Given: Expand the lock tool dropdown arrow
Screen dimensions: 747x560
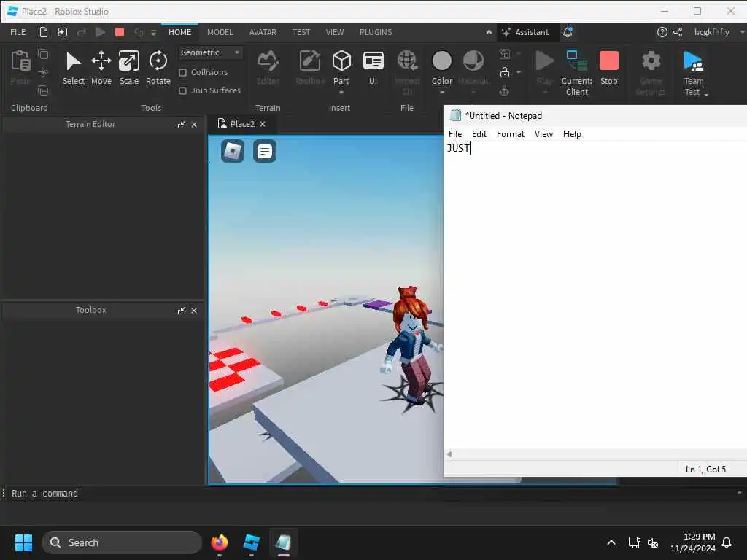Looking at the screenshot, I should point(519,72).
